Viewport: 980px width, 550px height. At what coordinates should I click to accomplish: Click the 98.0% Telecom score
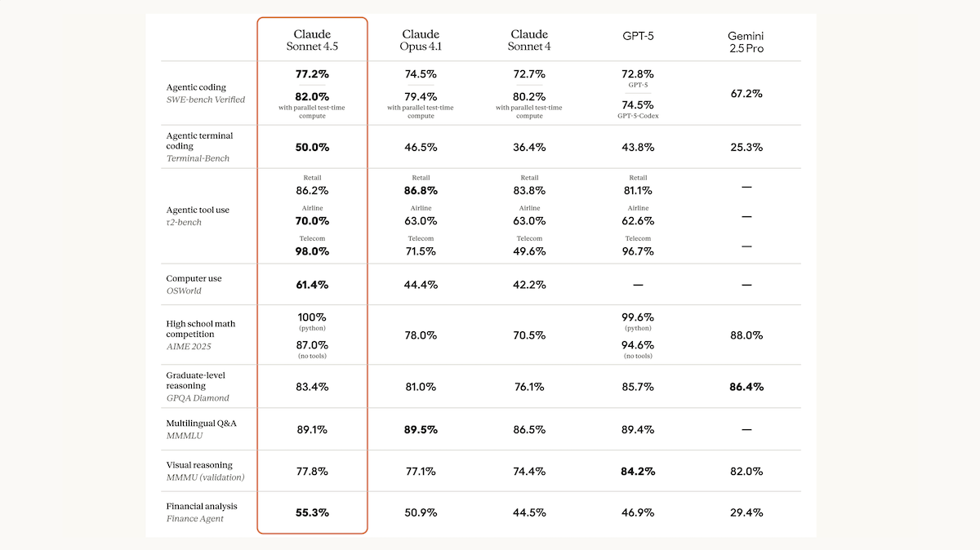tap(312, 251)
